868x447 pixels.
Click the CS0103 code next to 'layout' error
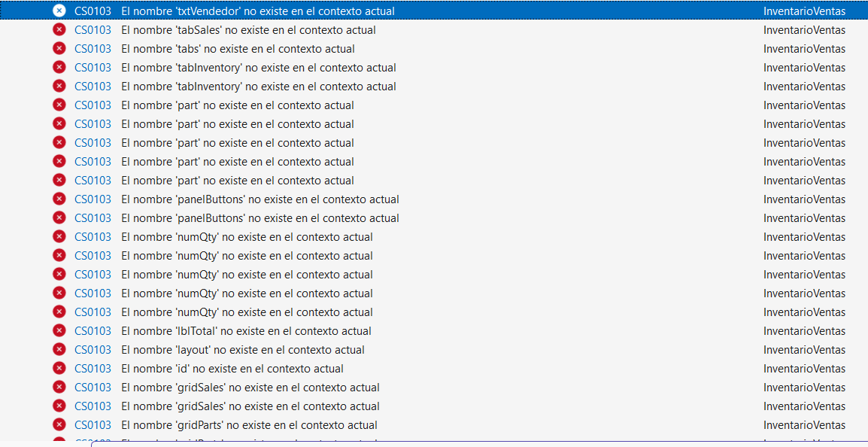93,350
